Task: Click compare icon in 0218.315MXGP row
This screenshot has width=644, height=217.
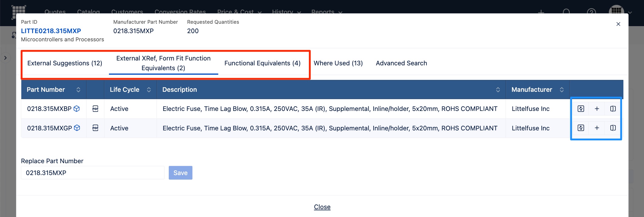Action: click(613, 128)
